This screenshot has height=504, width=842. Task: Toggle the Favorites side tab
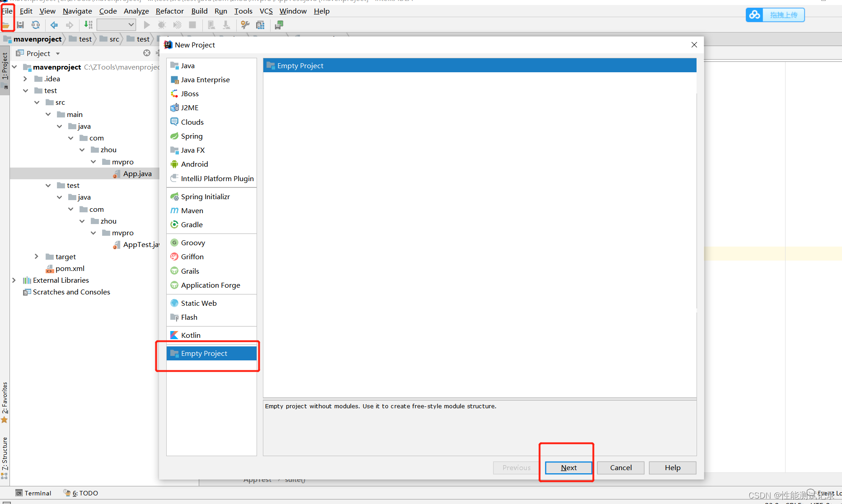[x=5, y=402]
